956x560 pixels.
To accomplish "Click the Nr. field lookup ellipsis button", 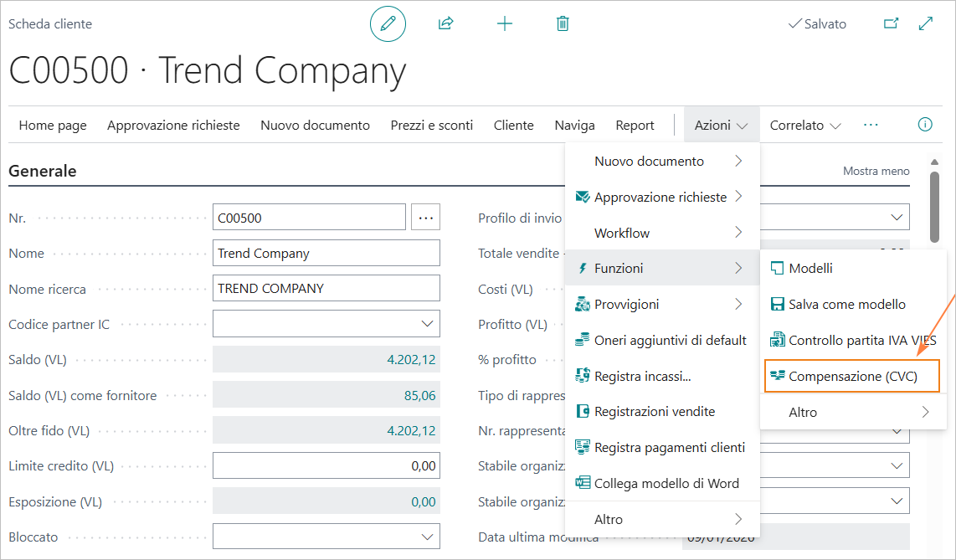I will [x=426, y=218].
